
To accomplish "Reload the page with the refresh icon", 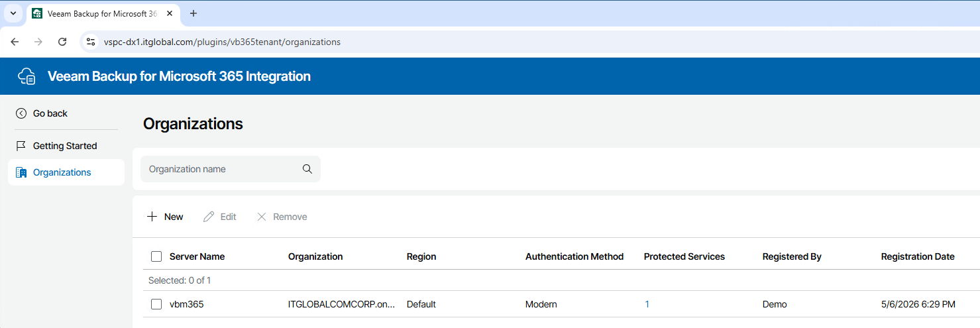I will [x=62, y=42].
